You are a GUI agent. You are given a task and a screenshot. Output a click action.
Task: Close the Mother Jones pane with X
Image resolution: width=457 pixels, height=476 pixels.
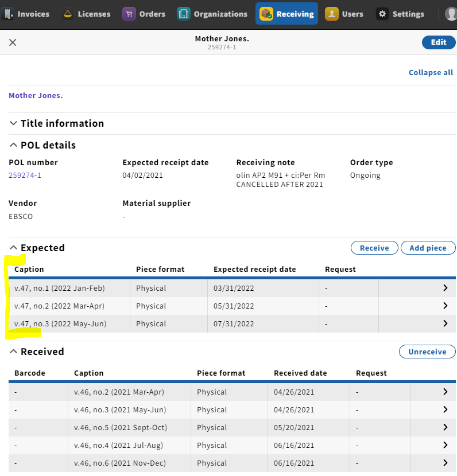(13, 42)
